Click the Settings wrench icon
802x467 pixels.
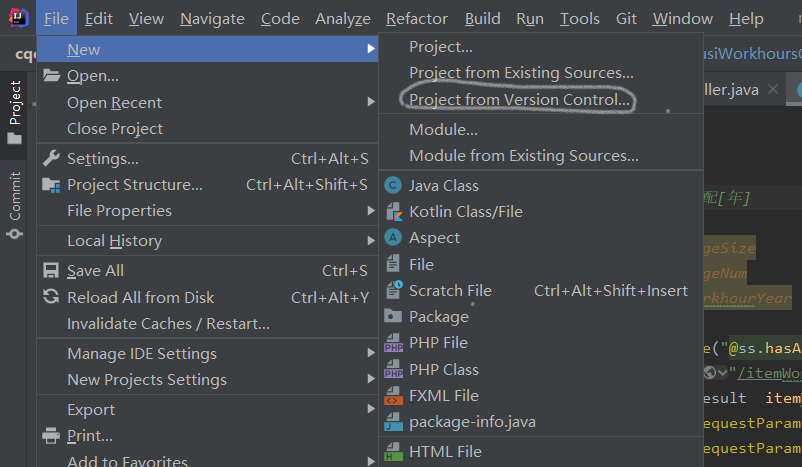pyautogui.click(x=50, y=158)
